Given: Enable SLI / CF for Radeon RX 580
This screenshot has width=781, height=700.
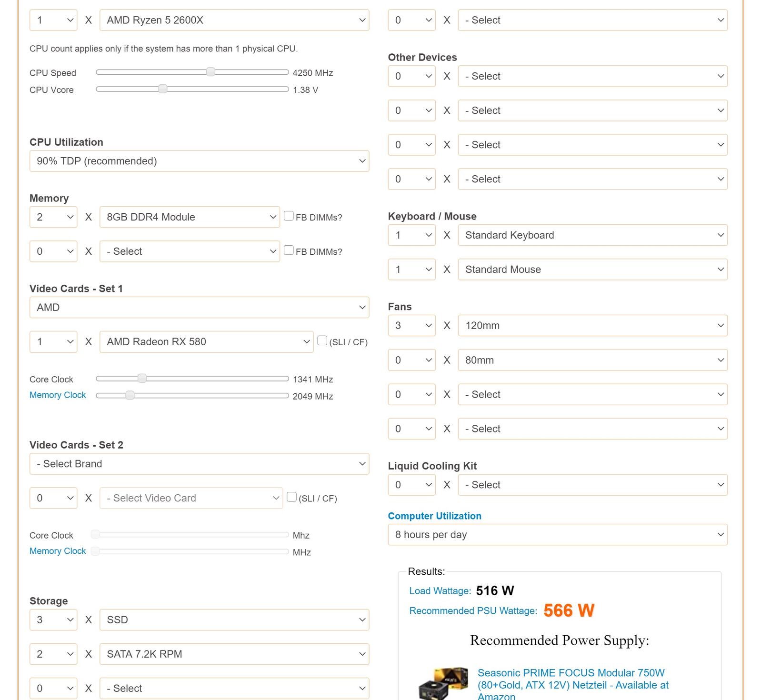Looking at the screenshot, I should coord(322,341).
